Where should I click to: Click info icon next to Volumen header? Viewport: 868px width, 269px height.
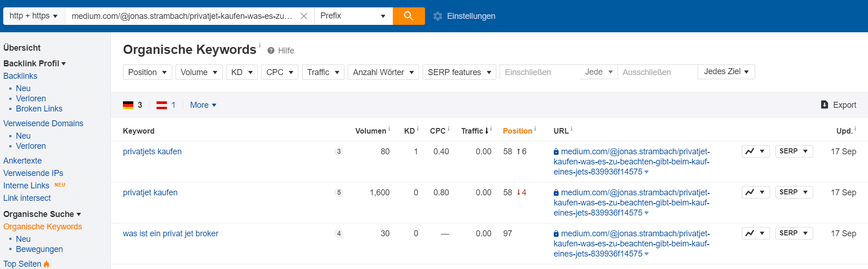389,129
